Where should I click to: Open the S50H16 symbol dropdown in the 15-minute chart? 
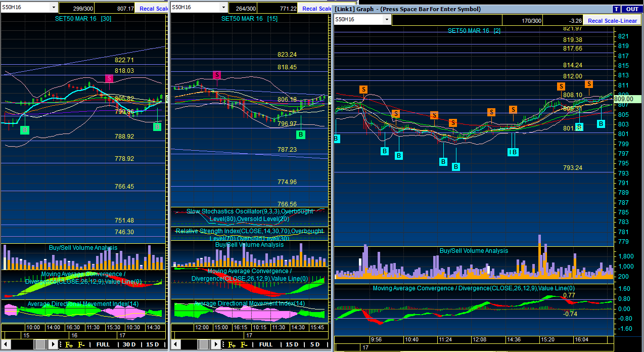click(224, 8)
